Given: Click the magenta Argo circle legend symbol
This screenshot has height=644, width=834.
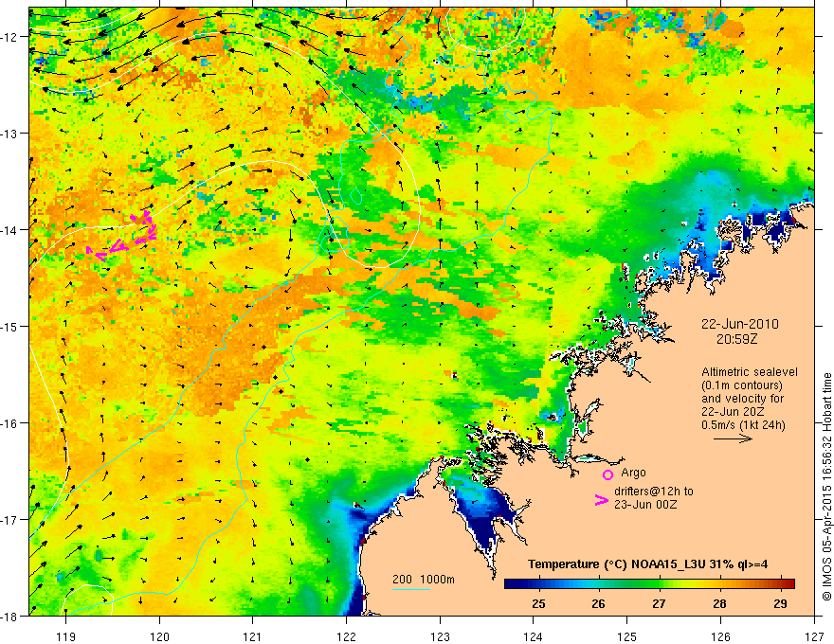Looking at the screenshot, I should [607, 474].
